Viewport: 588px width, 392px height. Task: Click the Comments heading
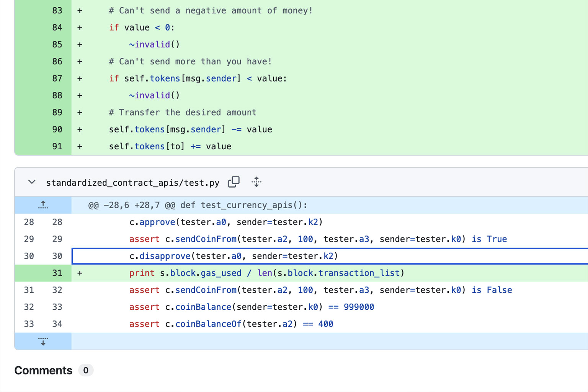[x=43, y=371]
